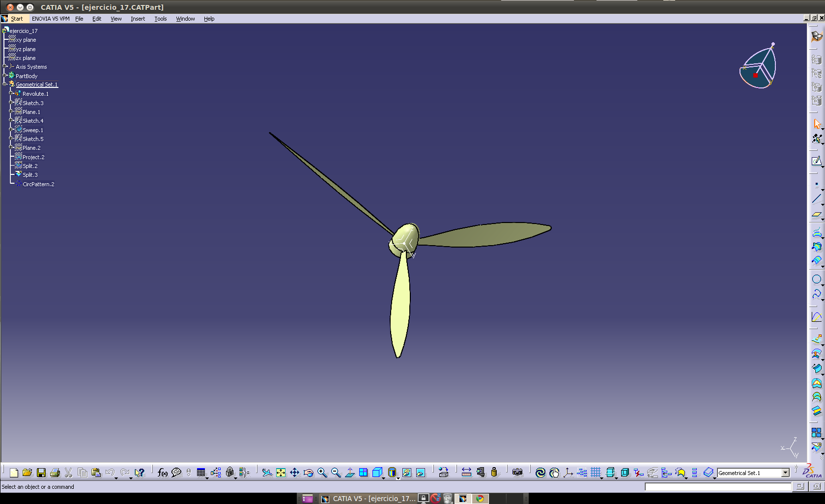This screenshot has height=504, width=825.
Task: Switch to CATIA V5 in the taskbar
Action: (369, 499)
